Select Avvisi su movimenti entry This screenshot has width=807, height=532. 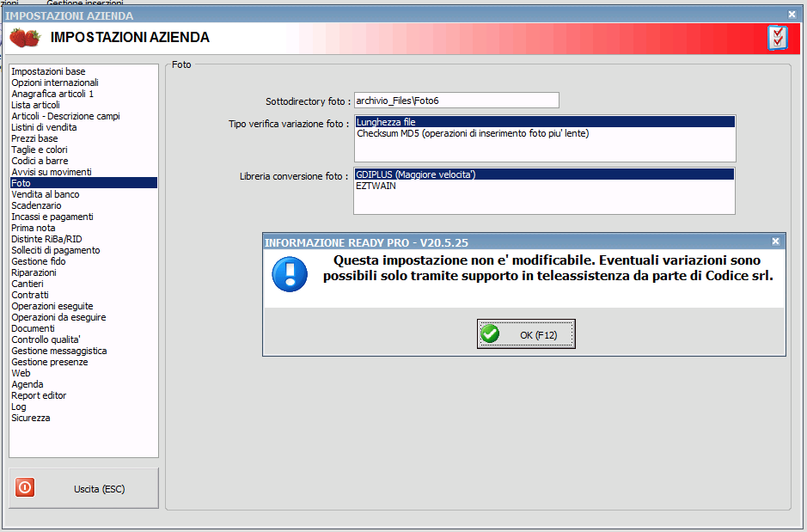[84, 172]
